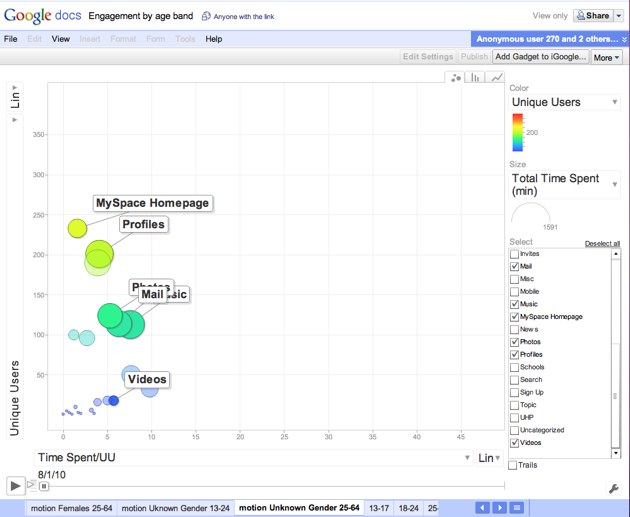This screenshot has height=517, width=630.
Task: Click the Share button
Action: click(x=593, y=16)
